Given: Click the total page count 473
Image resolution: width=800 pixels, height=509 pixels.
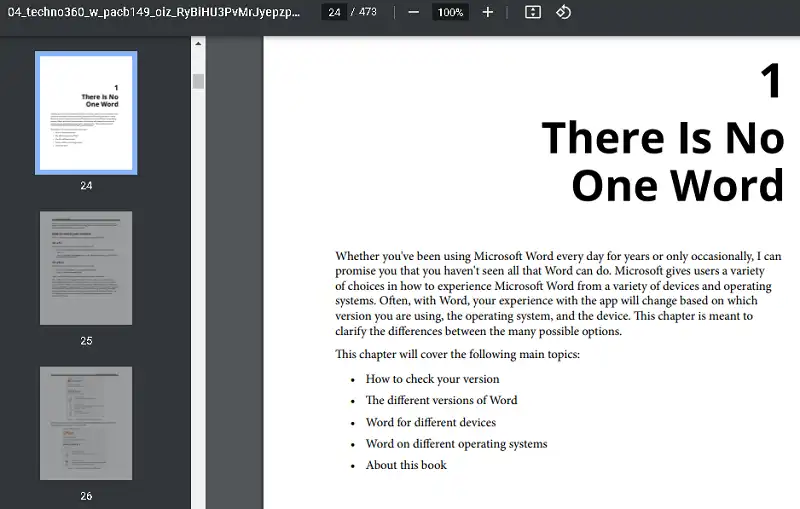Looking at the screenshot, I should pyautogui.click(x=367, y=12).
